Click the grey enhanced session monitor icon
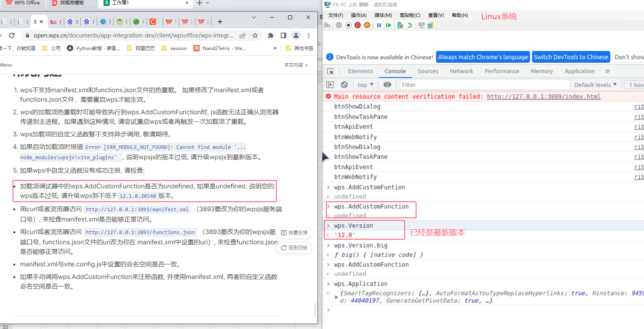 [422, 25]
